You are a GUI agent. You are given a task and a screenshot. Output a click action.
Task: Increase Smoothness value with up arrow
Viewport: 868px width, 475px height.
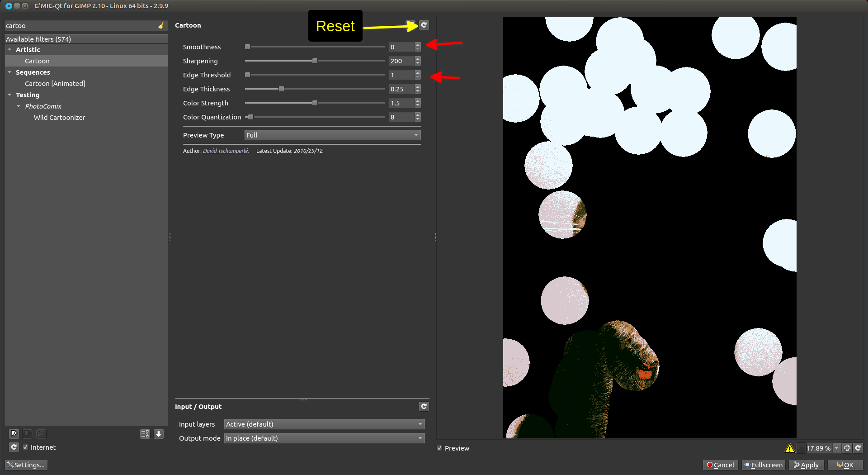pos(418,45)
